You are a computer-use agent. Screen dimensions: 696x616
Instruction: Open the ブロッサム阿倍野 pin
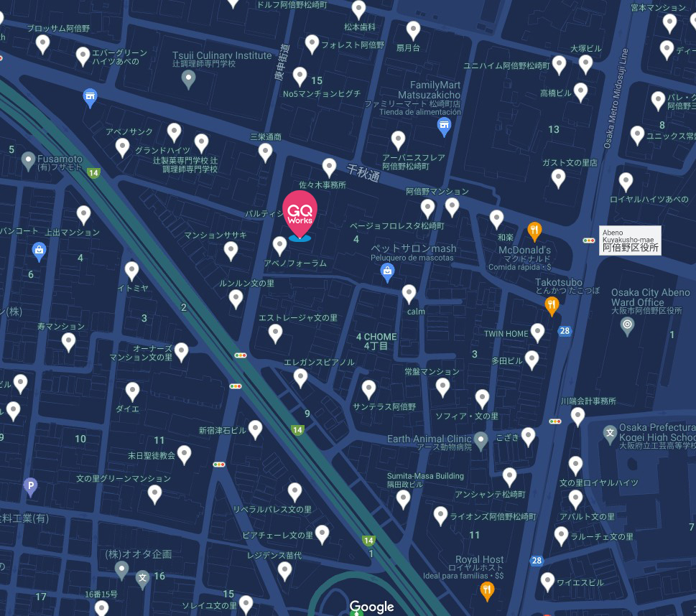(x=42, y=45)
